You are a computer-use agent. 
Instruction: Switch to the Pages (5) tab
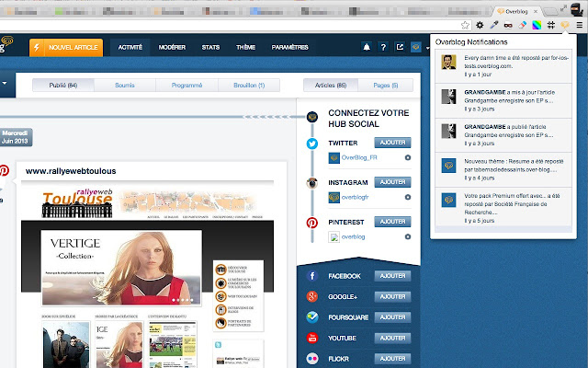[x=386, y=86]
